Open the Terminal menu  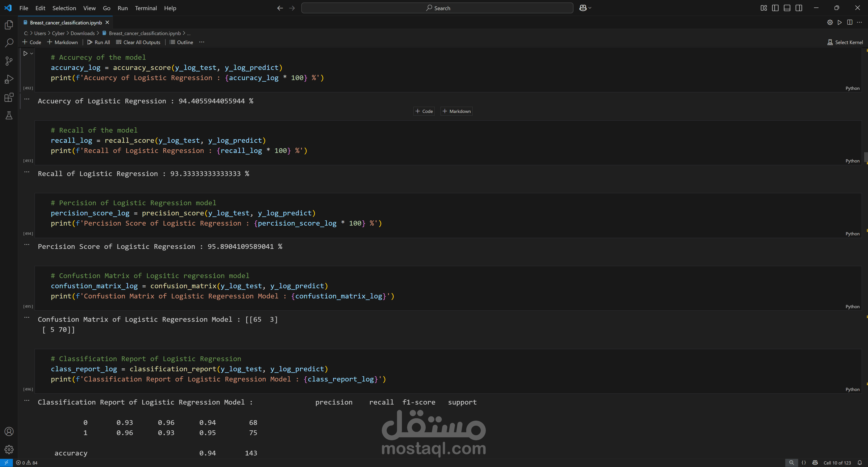(x=146, y=8)
